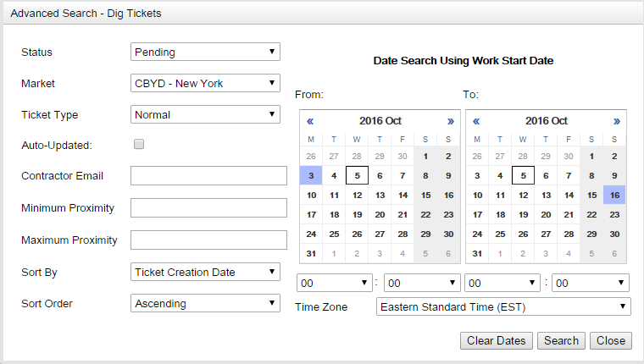This screenshot has width=644, height=364.
Task: Focus the Minimum Proximity field
Action: pos(209,207)
